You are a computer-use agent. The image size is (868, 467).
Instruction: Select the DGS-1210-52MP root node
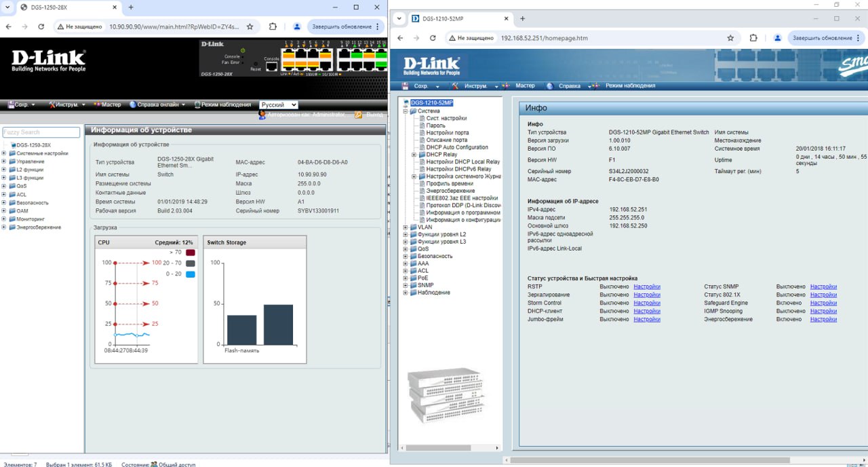pyautogui.click(x=431, y=102)
